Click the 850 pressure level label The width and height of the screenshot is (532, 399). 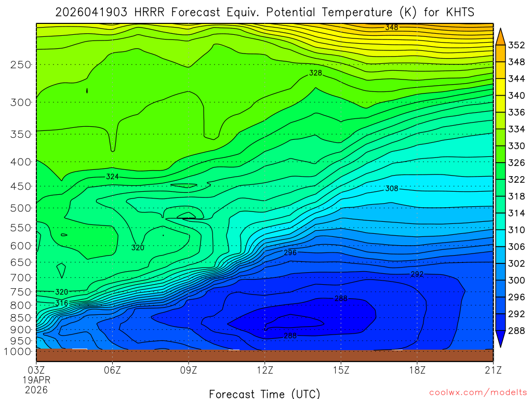pos(20,317)
